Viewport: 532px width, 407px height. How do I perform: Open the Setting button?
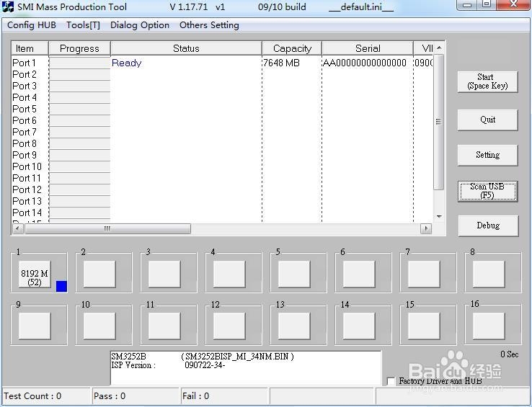click(x=487, y=155)
